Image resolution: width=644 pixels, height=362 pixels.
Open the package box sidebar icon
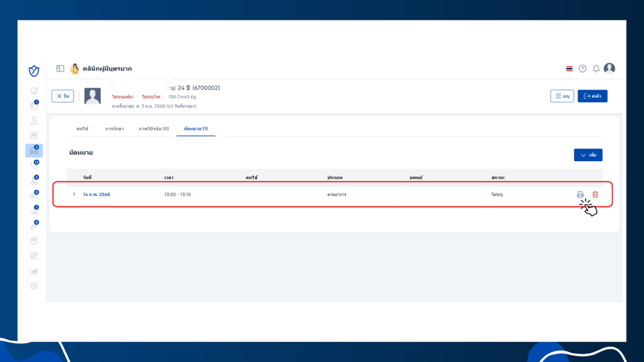pos(34,241)
